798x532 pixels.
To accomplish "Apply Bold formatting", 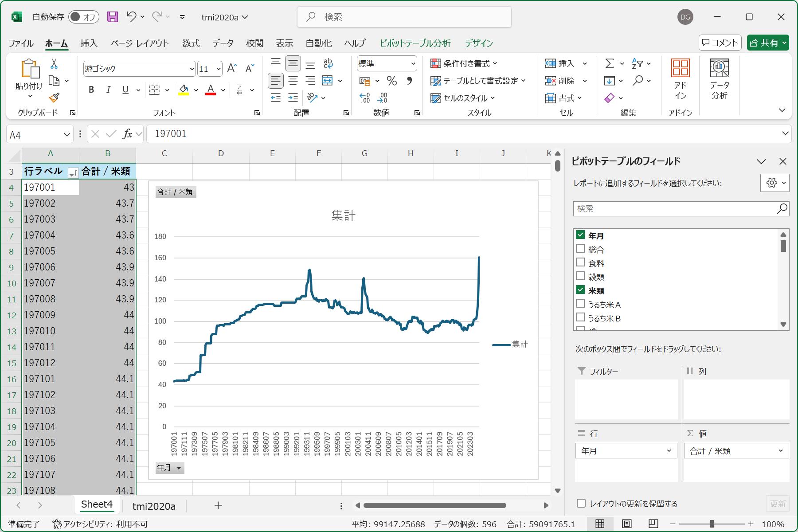I will [x=91, y=90].
